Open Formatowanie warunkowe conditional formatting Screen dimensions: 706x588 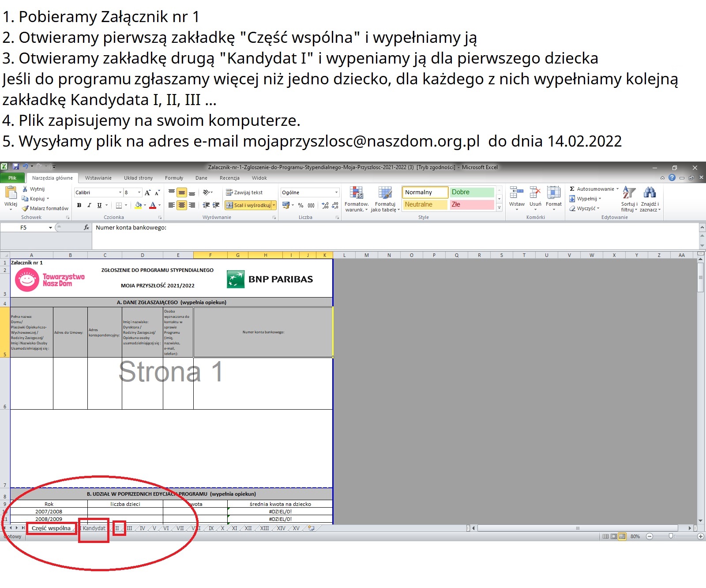pos(357,199)
